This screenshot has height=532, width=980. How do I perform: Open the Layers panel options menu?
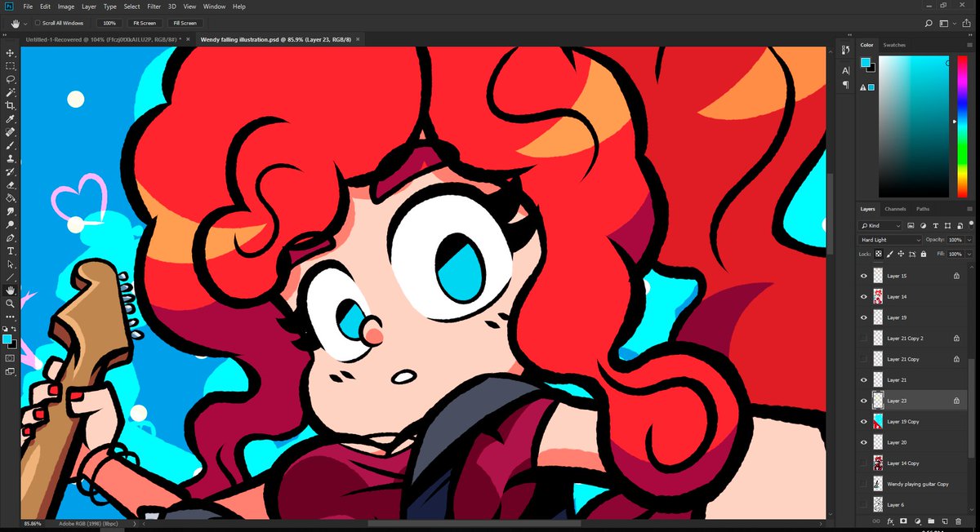coord(970,209)
